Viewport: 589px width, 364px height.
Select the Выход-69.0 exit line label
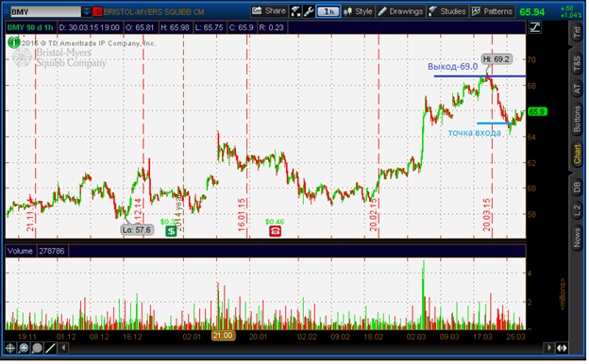[x=453, y=67]
